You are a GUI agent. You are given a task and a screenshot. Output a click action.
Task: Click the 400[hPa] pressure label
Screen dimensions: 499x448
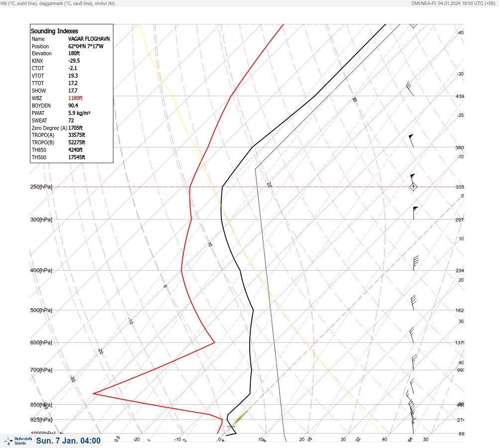coord(41,270)
